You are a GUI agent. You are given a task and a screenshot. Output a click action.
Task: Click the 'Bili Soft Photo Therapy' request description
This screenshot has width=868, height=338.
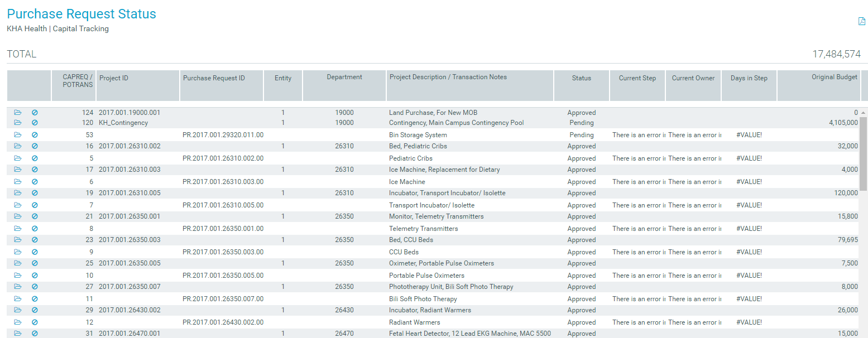point(423,299)
